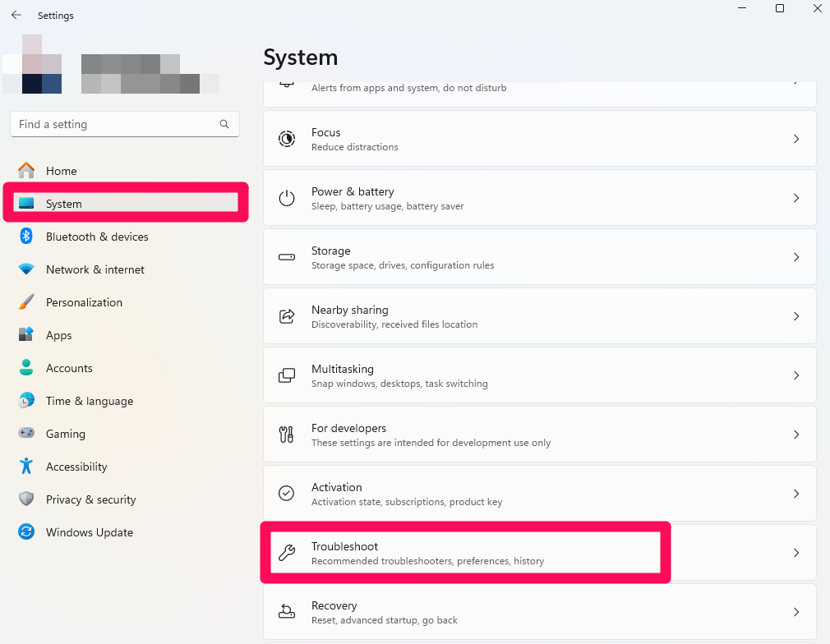The height and width of the screenshot is (644, 830).
Task: Click the Personalization paintbrush icon
Action: pos(26,301)
